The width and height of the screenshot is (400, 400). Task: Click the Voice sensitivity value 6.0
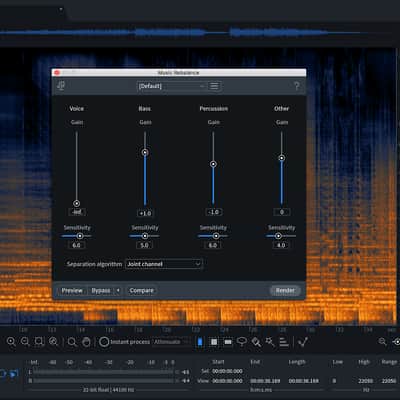(x=76, y=245)
